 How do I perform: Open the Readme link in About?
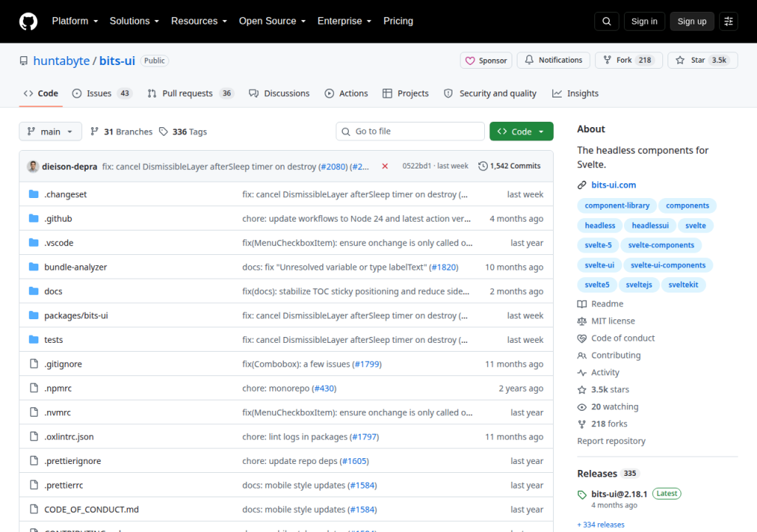[x=600, y=304]
